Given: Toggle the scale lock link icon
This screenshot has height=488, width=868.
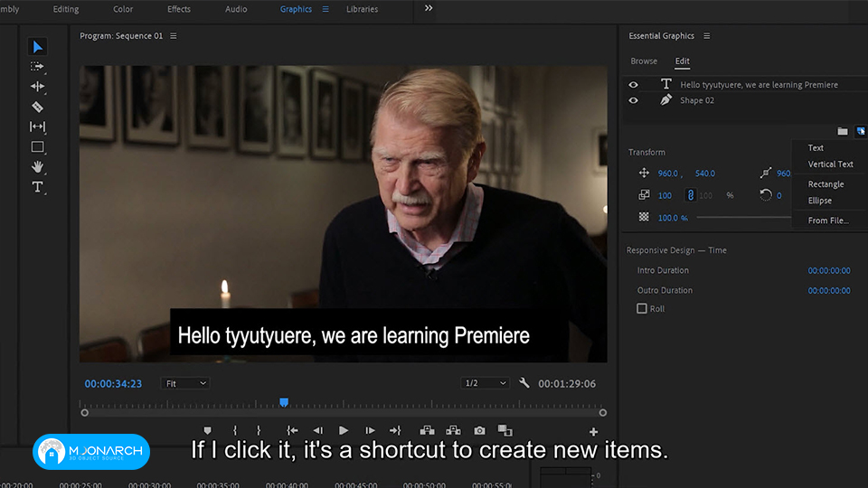Looking at the screenshot, I should 690,195.
